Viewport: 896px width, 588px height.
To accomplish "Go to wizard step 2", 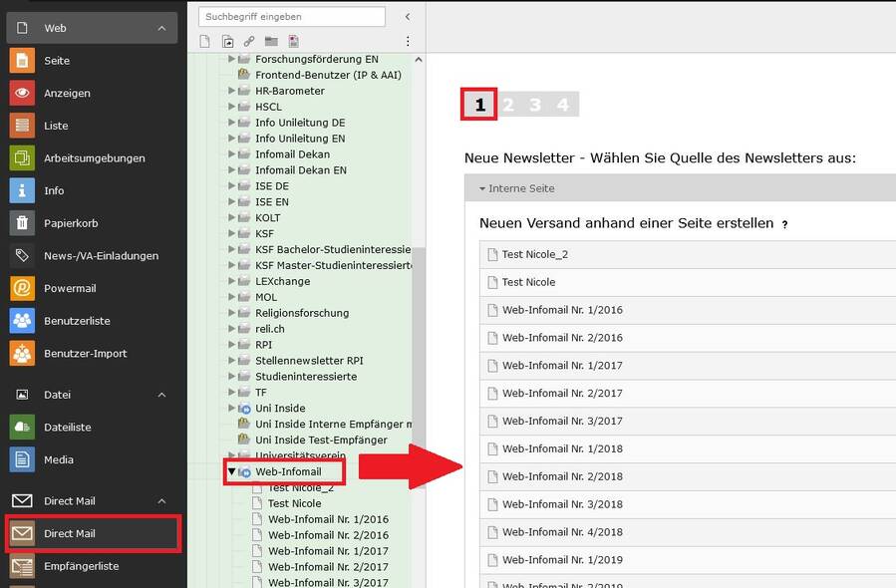I will [508, 105].
